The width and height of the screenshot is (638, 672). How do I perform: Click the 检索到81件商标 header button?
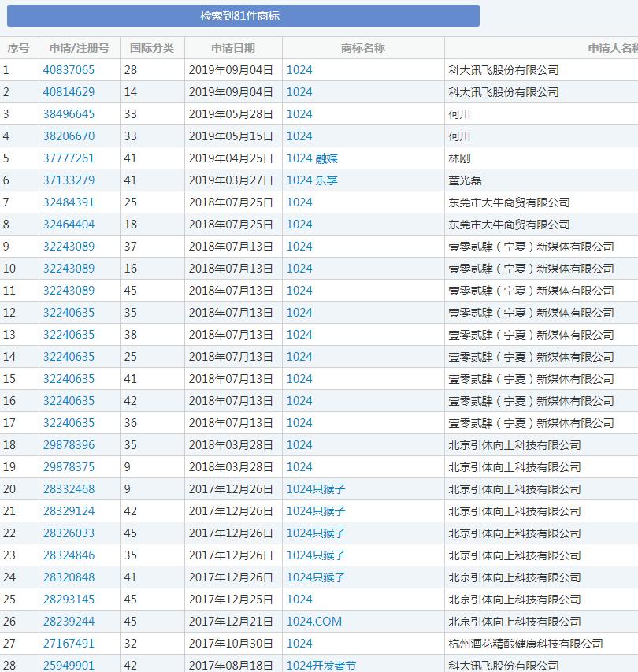point(319,15)
